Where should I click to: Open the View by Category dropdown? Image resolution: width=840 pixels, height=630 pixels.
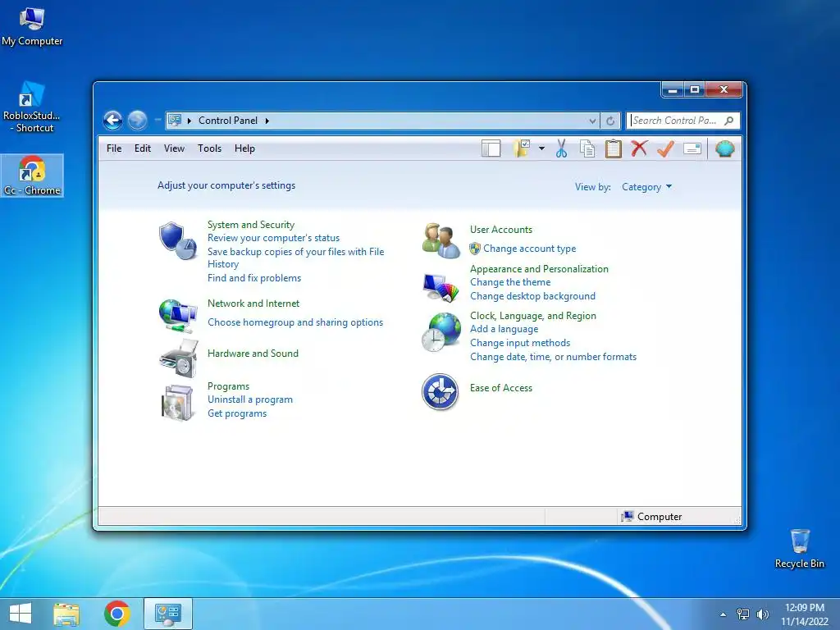point(646,187)
